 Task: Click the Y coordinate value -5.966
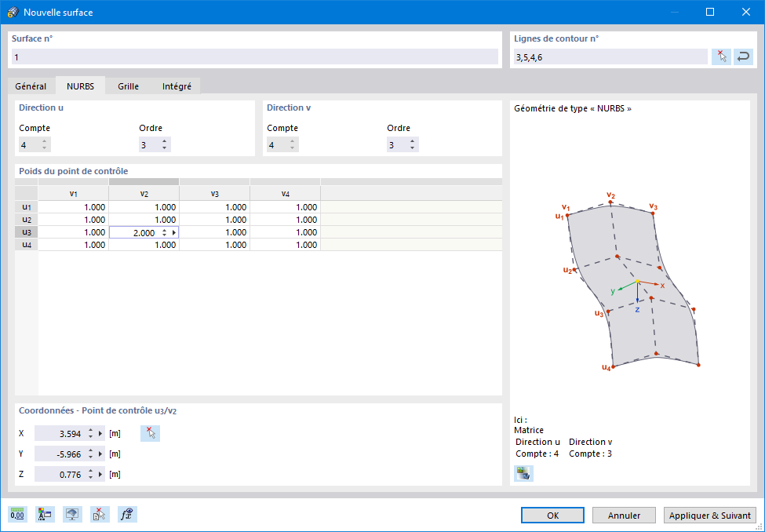(69, 454)
